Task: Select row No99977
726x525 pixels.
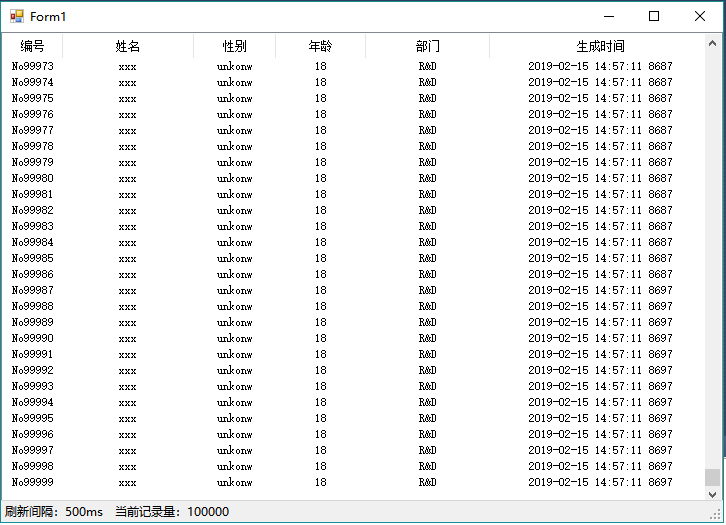Action: [353, 130]
